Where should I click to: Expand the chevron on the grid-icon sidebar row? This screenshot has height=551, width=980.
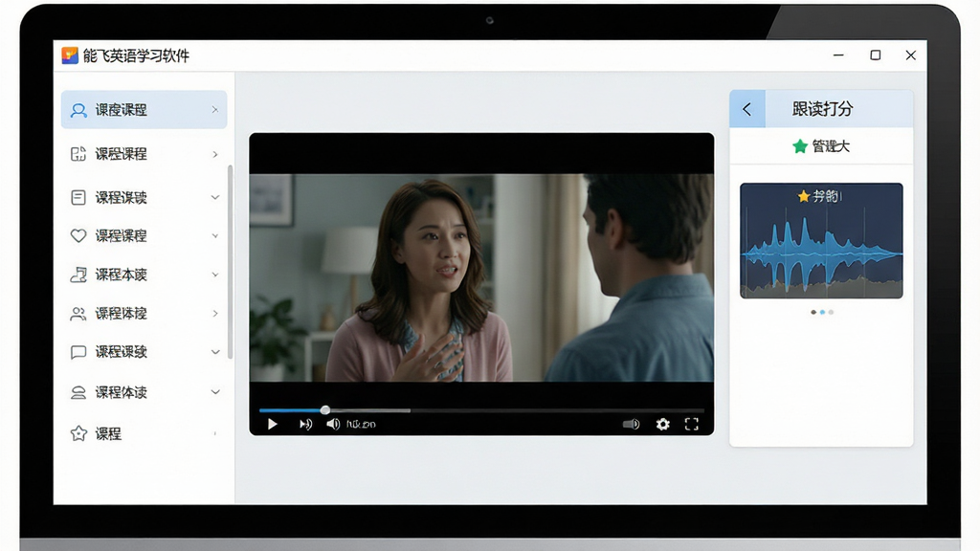(215, 154)
